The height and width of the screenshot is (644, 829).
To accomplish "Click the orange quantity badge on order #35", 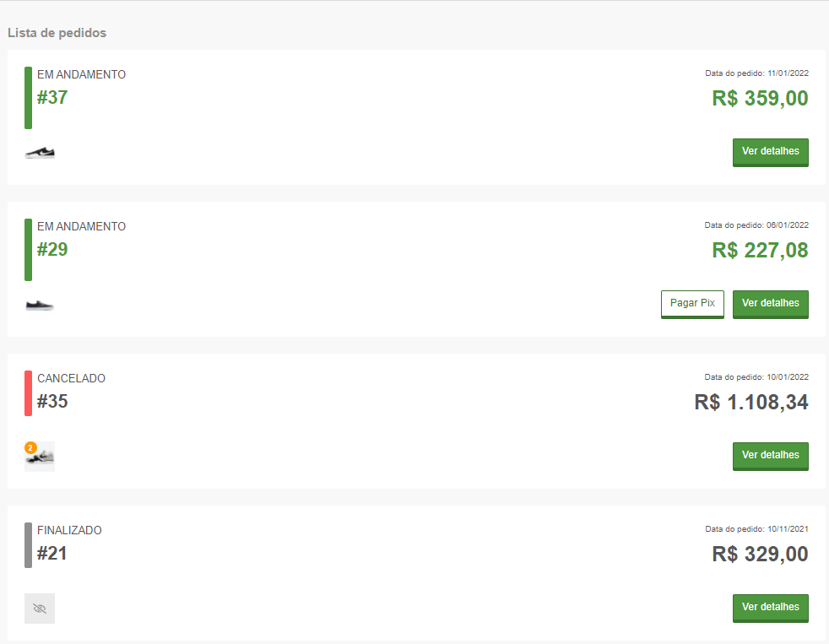I will pos(30,447).
